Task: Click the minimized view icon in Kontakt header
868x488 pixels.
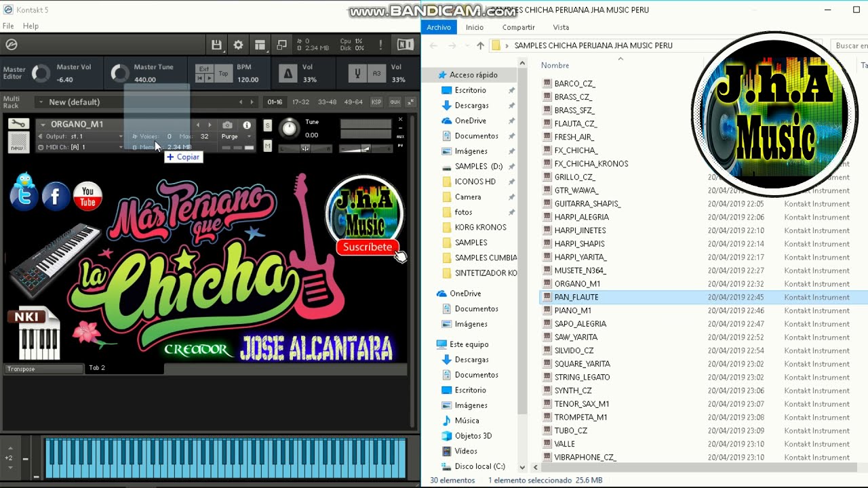Action: pos(281,45)
